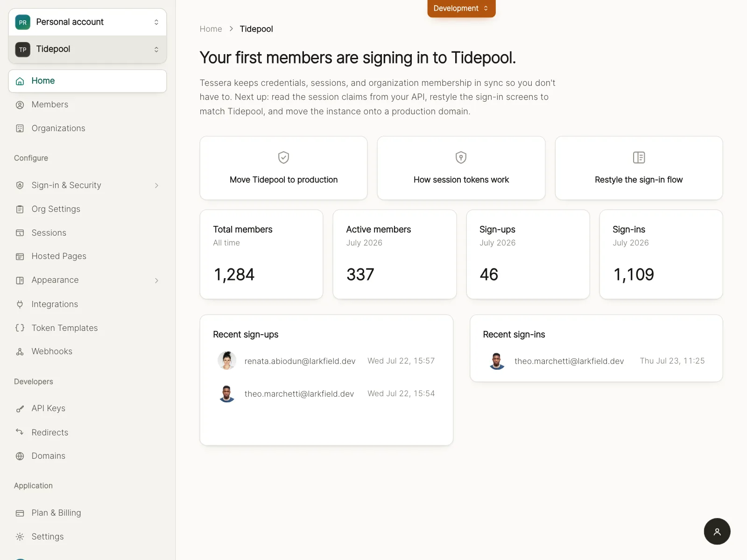The image size is (747, 560).
Task: Open Move Tidepool to production card
Action: coord(284,168)
